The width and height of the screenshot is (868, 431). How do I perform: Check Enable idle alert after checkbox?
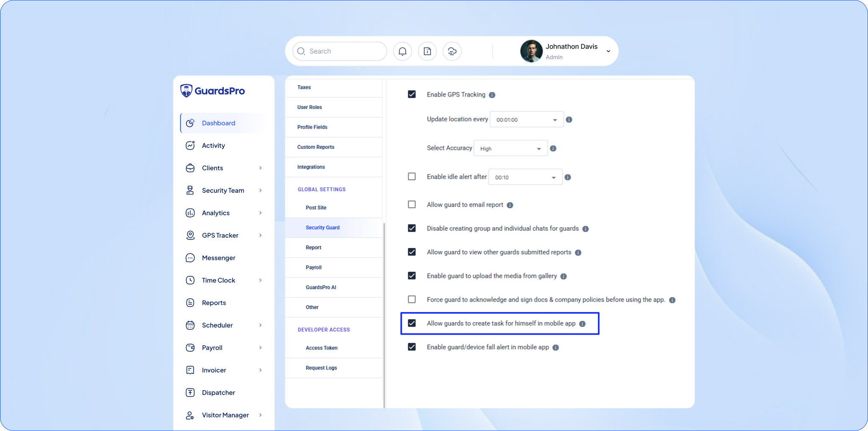pyautogui.click(x=412, y=176)
